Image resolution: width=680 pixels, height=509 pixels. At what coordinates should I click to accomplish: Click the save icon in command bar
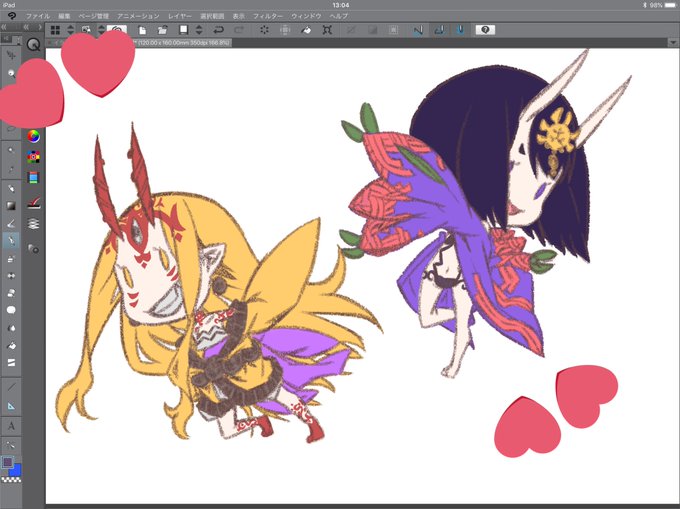pyautogui.click(x=183, y=30)
